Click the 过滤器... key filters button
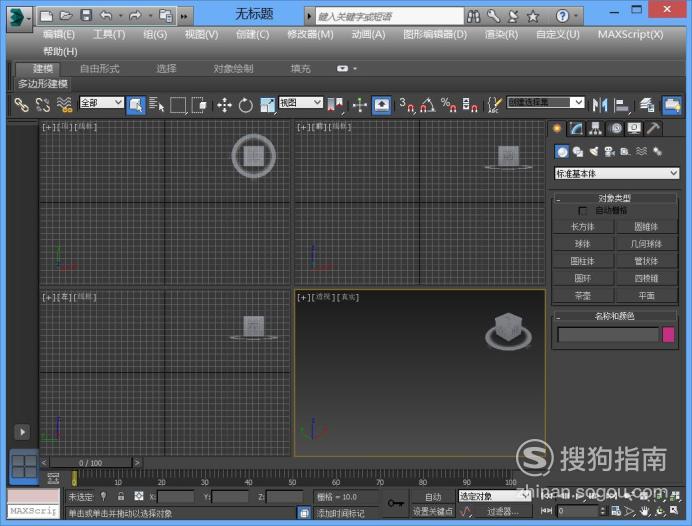 pyautogui.click(x=503, y=511)
